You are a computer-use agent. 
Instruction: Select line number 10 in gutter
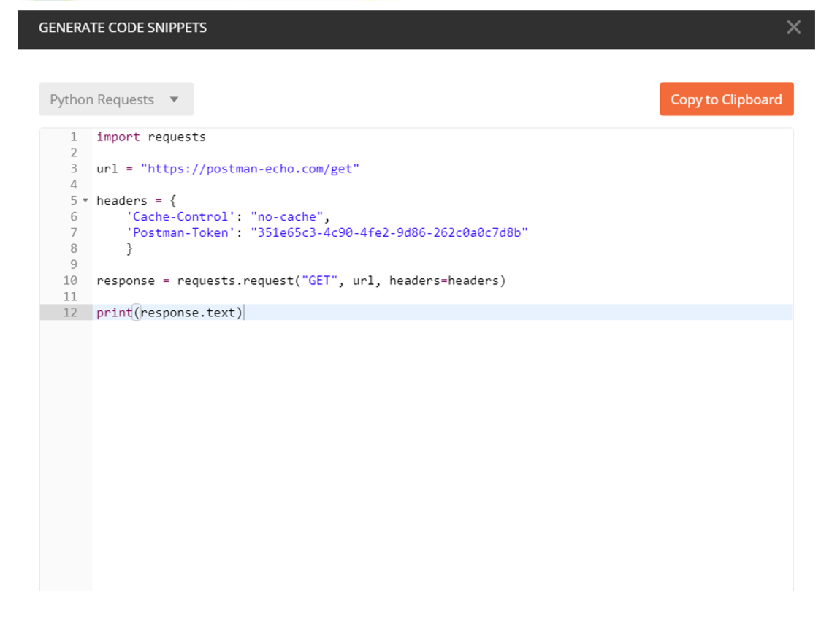(70, 281)
